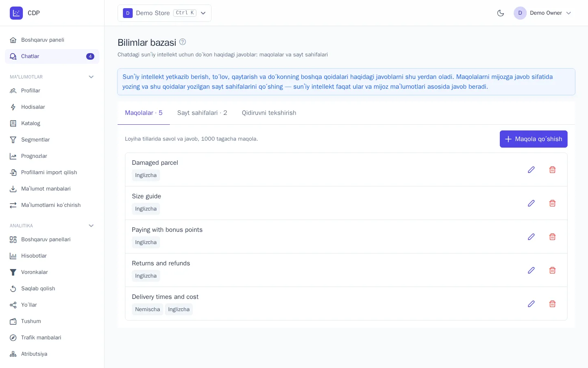Navigate to Segmentlar

click(52, 140)
